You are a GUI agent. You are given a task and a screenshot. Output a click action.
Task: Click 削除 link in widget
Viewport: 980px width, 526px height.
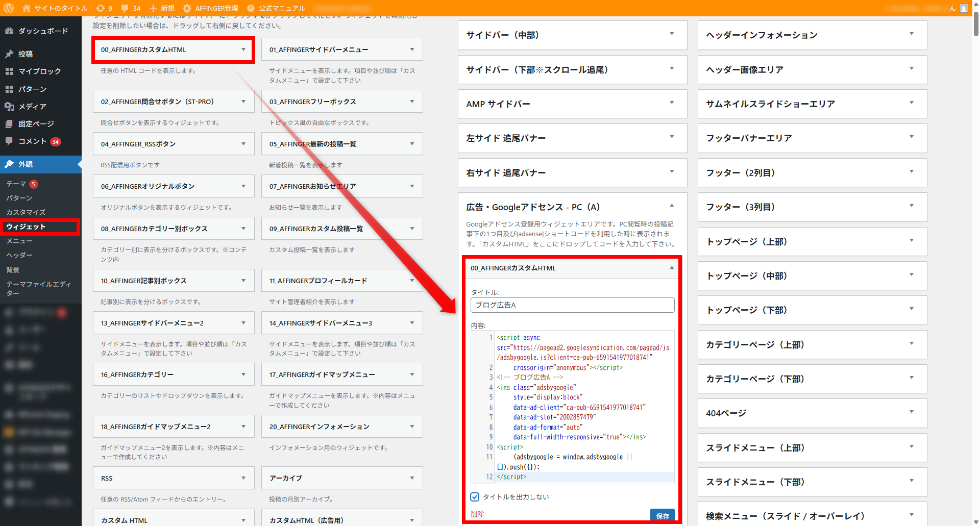pos(477,514)
